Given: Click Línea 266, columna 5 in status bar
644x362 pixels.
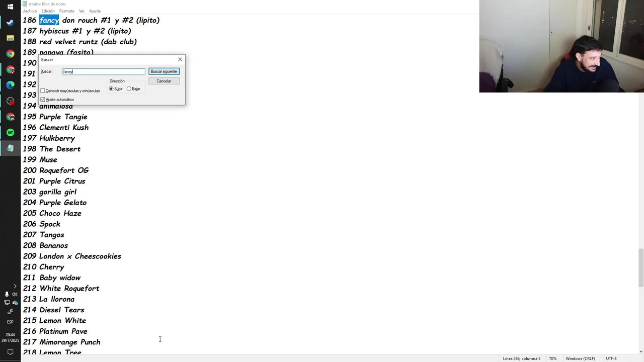Looking at the screenshot, I should coord(521,358).
